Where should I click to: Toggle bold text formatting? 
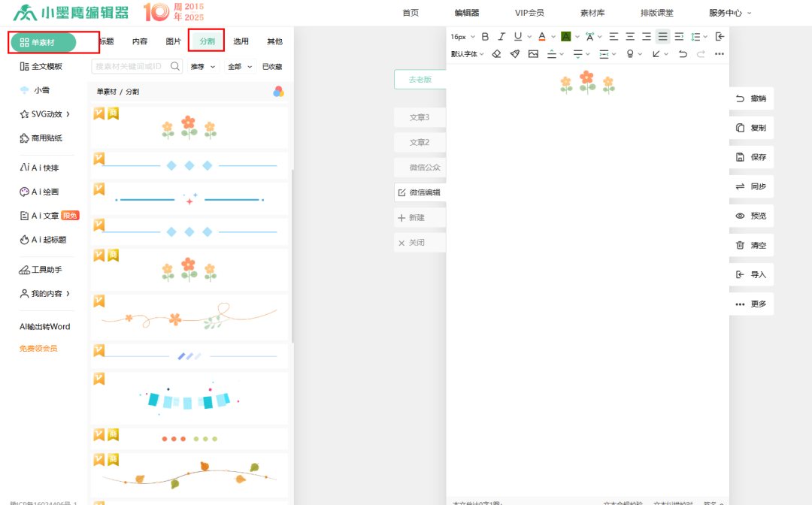tap(485, 36)
